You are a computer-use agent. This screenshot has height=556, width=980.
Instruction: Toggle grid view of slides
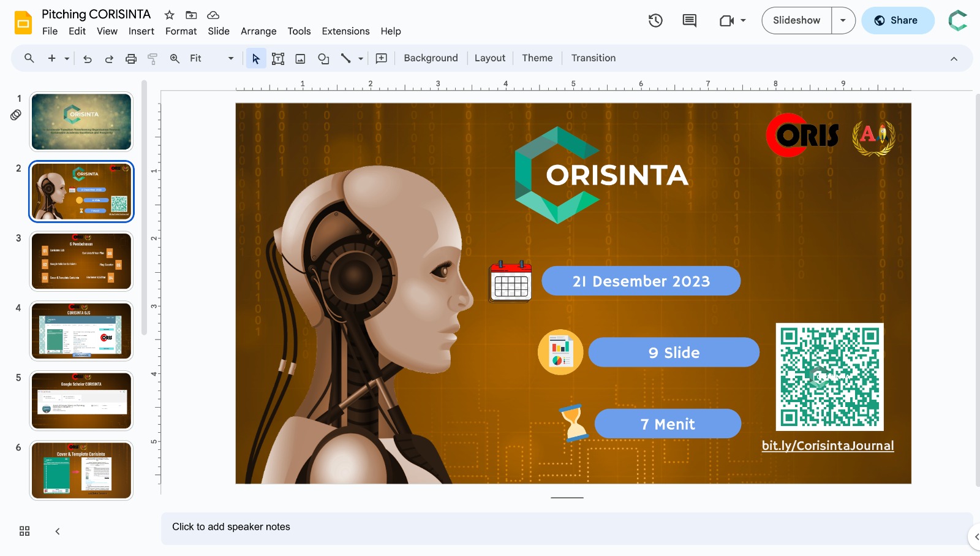pyautogui.click(x=24, y=531)
